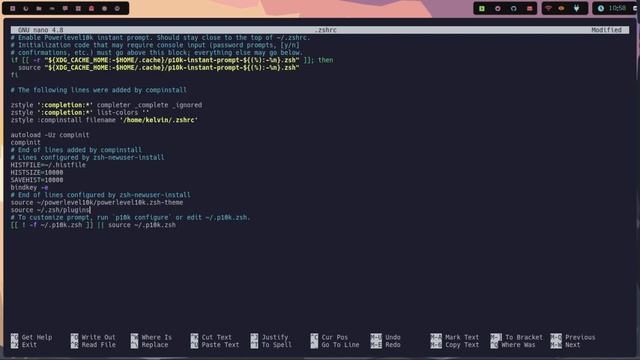Image resolution: width=640 pixels, height=360 pixels.
Task: Click the Mark Text shortcut label
Action: (462, 337)
